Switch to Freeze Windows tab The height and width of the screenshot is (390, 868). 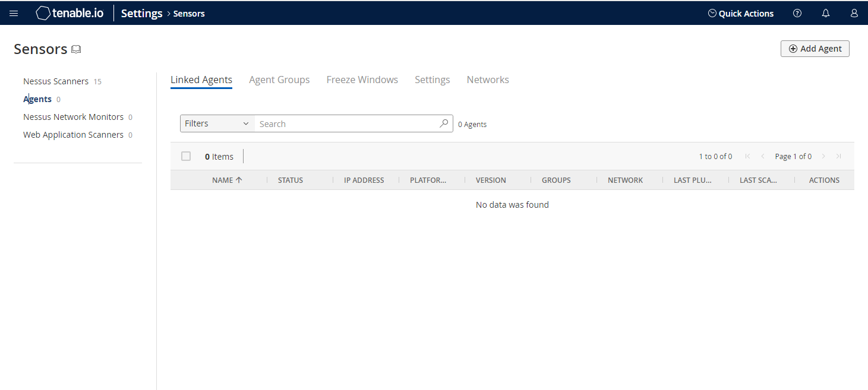[x=362, y=80]
